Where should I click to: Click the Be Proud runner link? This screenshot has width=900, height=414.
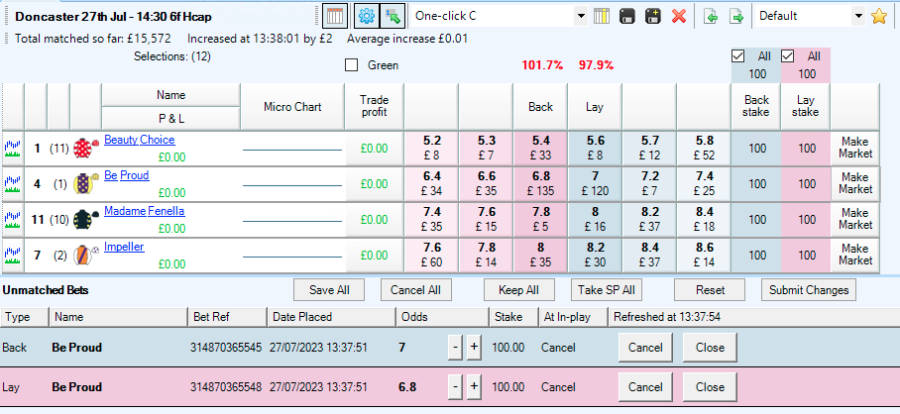pos(126,175)
